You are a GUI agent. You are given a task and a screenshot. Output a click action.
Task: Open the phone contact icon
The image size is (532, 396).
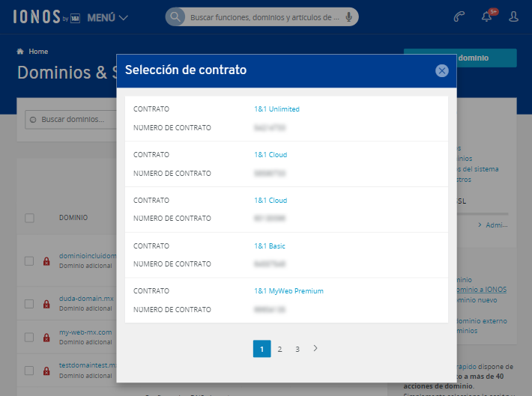[459, 16]
